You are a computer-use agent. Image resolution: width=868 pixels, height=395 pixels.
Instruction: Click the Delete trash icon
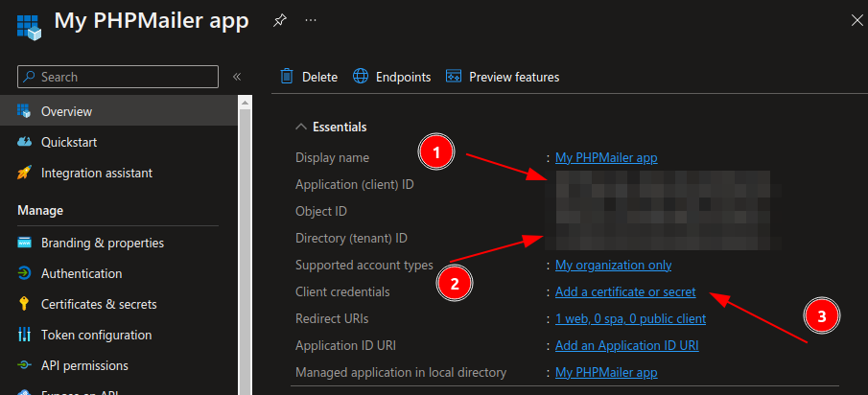click(x=287, y=77)
